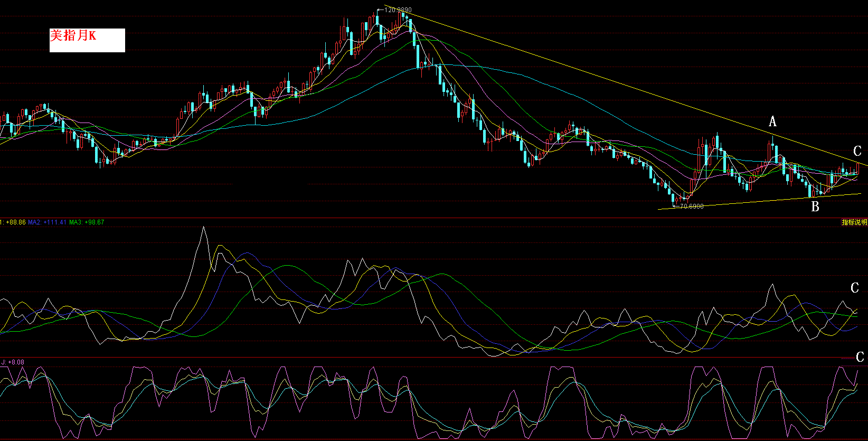Click the wave label B on the chart
Viewport: 868px width, 441px height.
point(815,207)
